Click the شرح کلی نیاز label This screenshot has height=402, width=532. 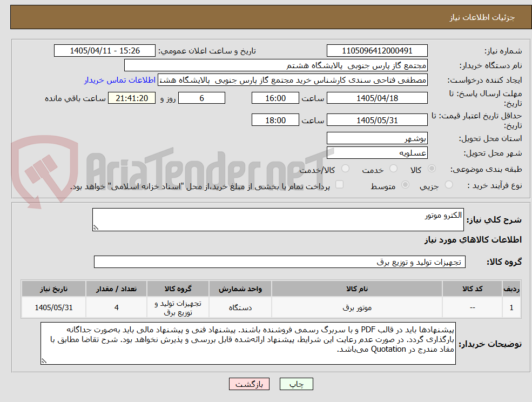pos(494,220)
